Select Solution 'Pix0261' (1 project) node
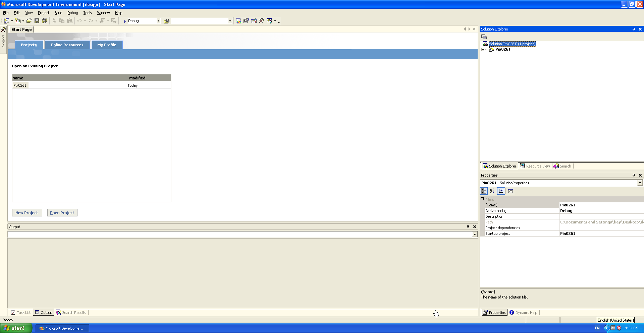Screen dimensions: 644x333 click(512, 44)
